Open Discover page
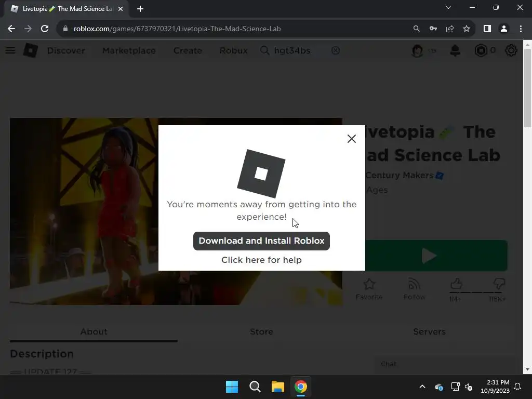 66,50
